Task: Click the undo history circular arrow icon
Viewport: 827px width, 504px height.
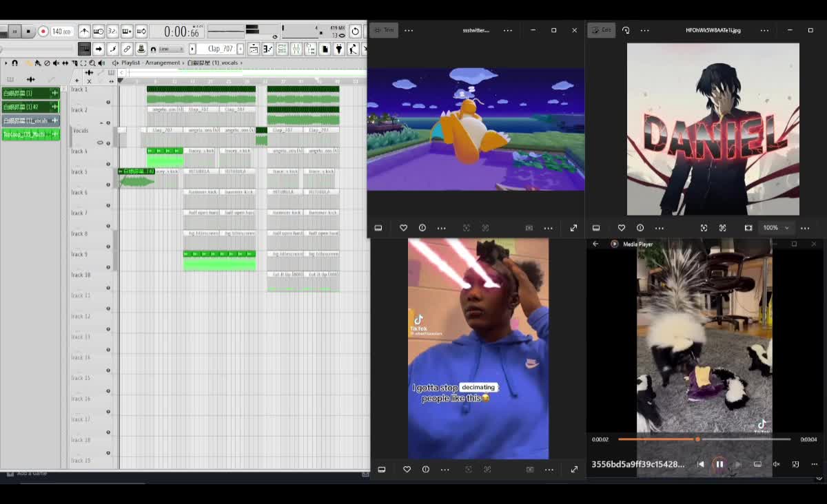Action: point(355,31)
